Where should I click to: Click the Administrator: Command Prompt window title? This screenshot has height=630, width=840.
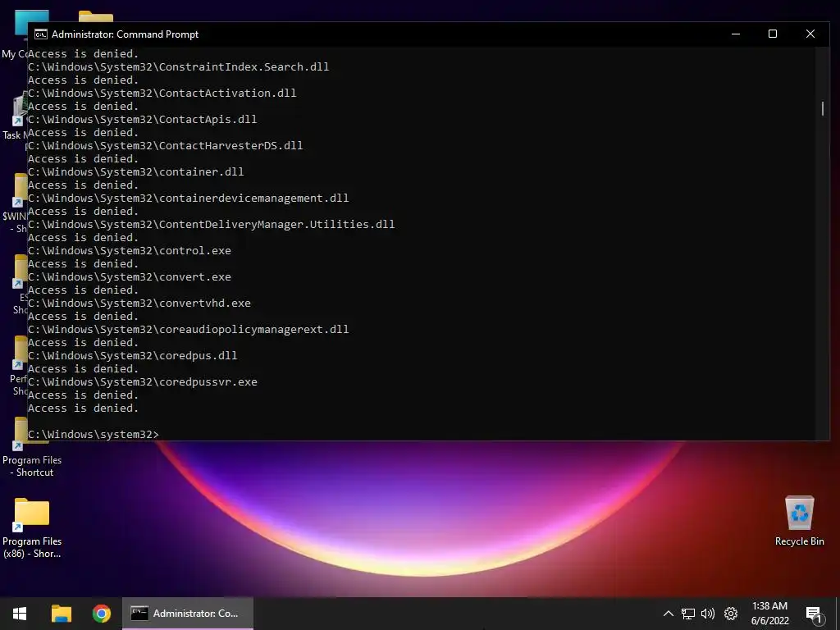click(125, 34)
